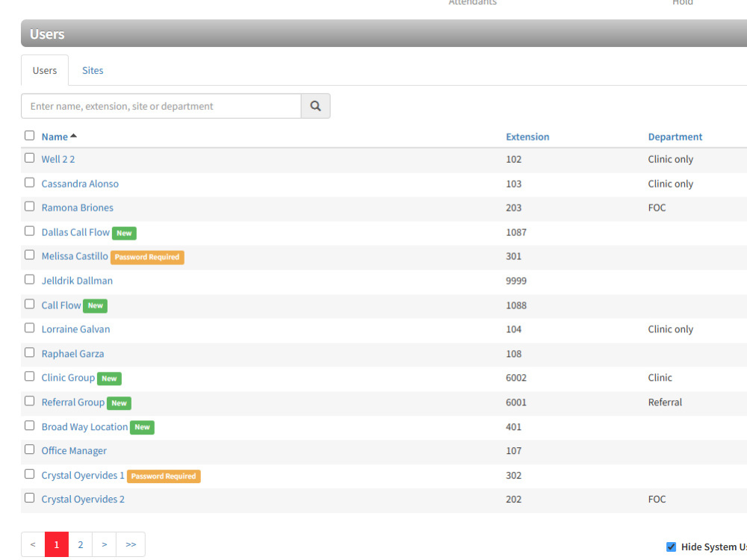Click the search input field

point(161,106)
